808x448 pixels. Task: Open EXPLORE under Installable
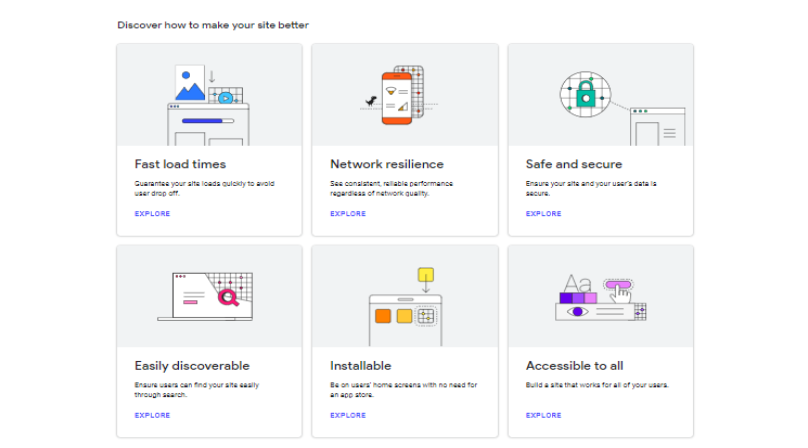click(x=348, y=415)
